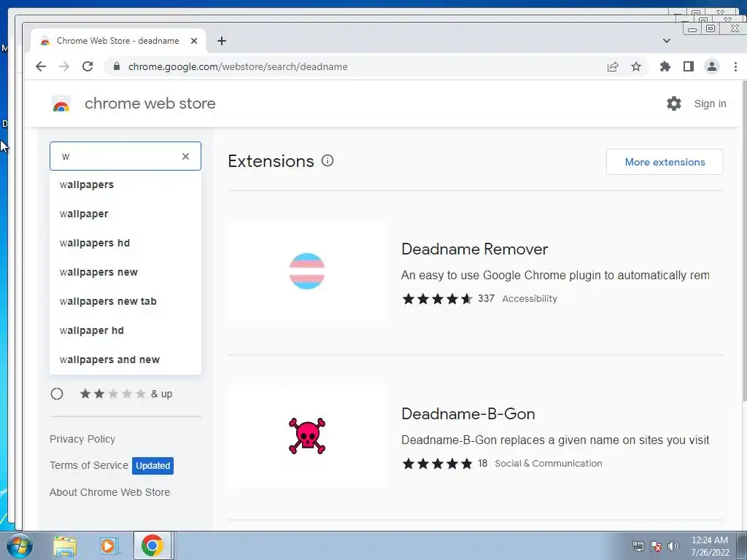Open the Windows Start button
Screen dimensions: 747x560
point(20,545)
